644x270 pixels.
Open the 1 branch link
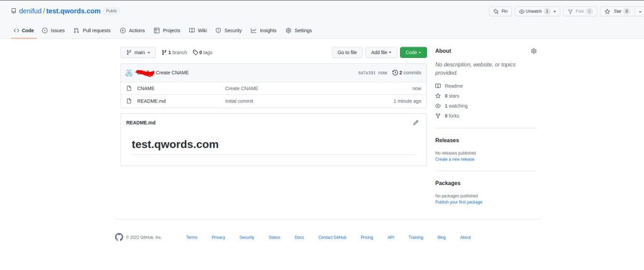[174, 53]
